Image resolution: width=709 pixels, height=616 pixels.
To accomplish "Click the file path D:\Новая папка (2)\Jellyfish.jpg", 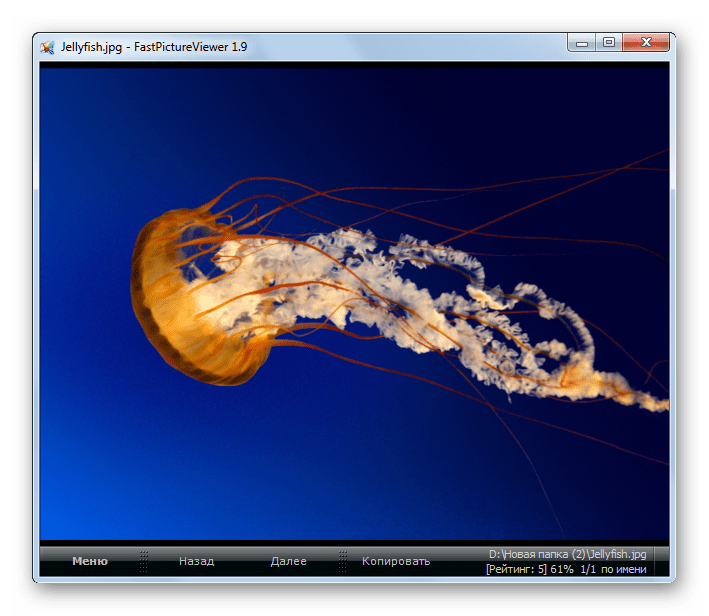I will click(566, 554).
